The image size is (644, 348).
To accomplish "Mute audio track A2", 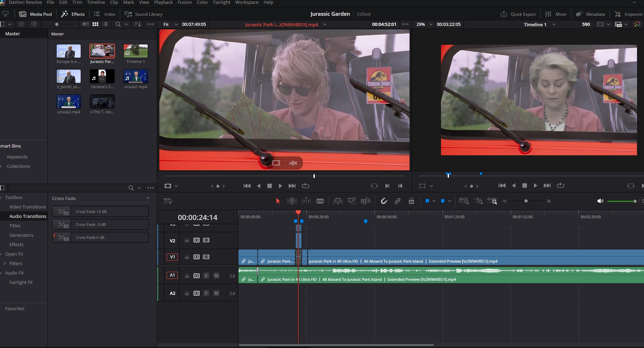I will point(216,293).
